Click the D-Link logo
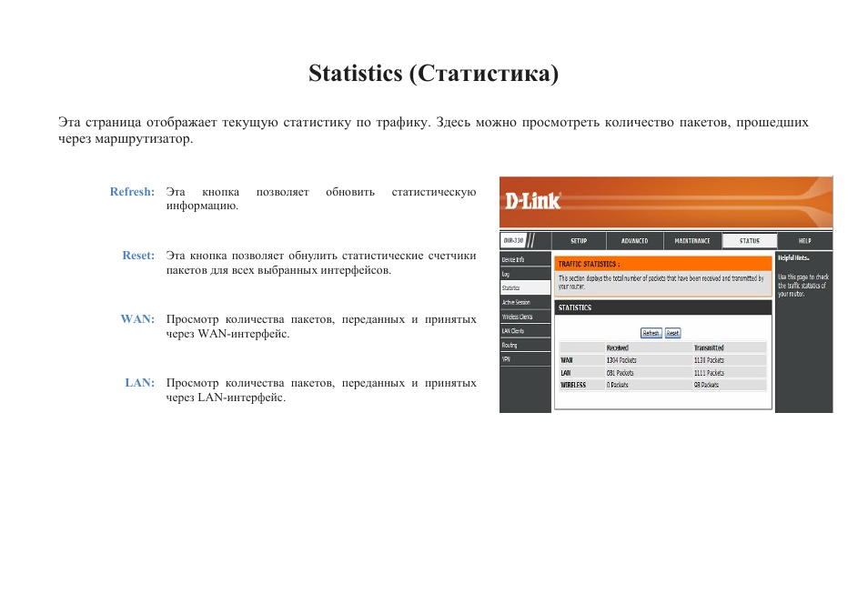Viewport: 868px width, 614px height. (533, 201)
